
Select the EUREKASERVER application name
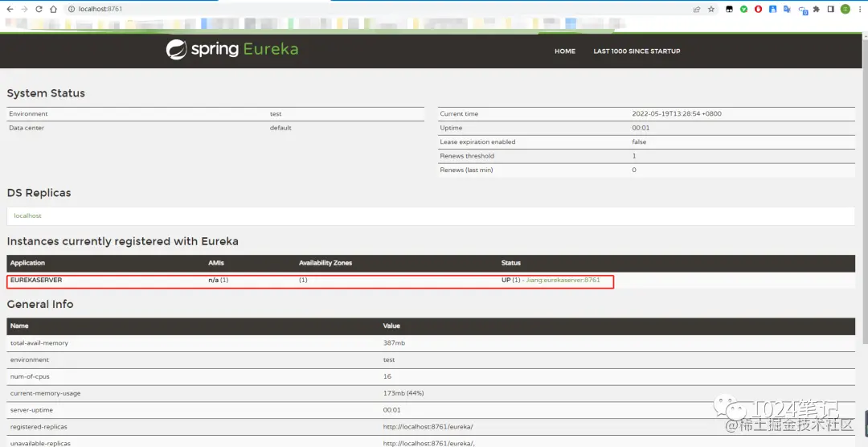coord(36,281)
